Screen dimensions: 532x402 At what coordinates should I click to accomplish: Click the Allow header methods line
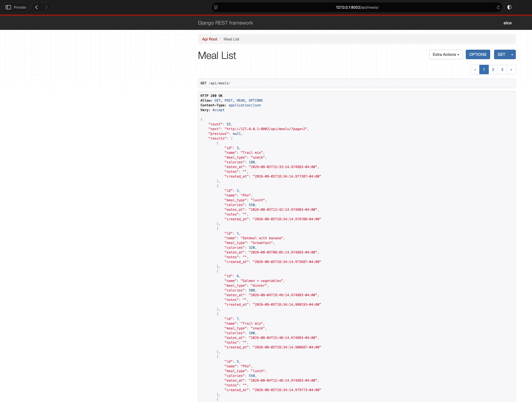point(231,100)
